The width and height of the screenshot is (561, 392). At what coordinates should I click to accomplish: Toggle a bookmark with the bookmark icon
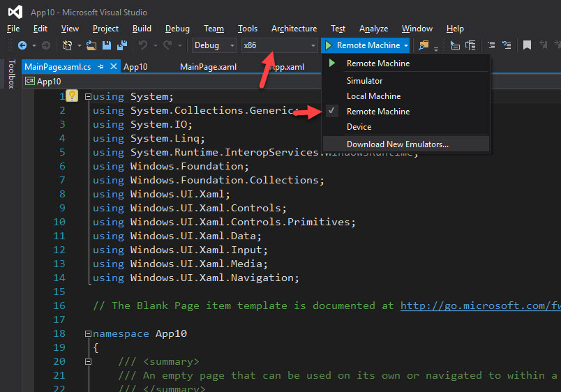pyautogui.click(x=527, y=45)
